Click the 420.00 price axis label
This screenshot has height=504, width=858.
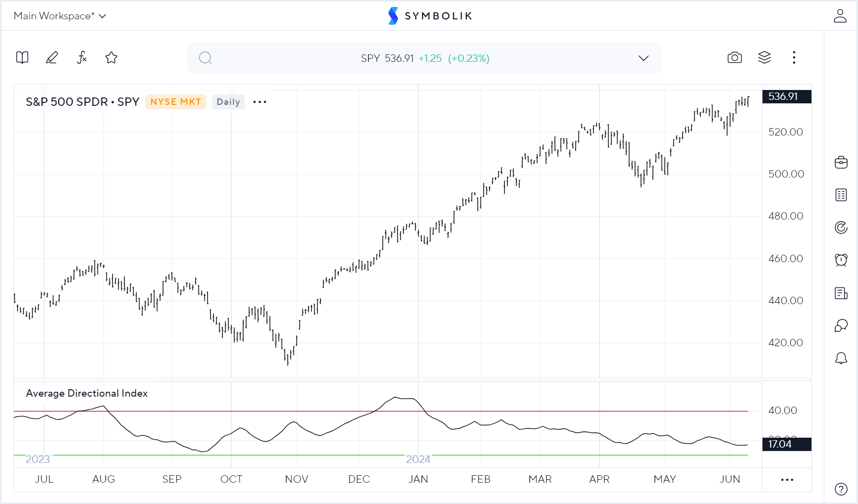786,343
